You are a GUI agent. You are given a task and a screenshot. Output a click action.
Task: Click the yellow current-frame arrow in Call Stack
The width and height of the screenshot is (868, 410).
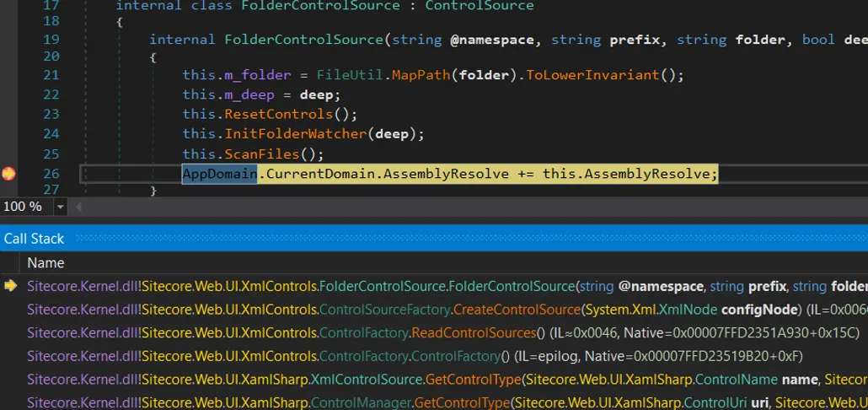point(10,286)
